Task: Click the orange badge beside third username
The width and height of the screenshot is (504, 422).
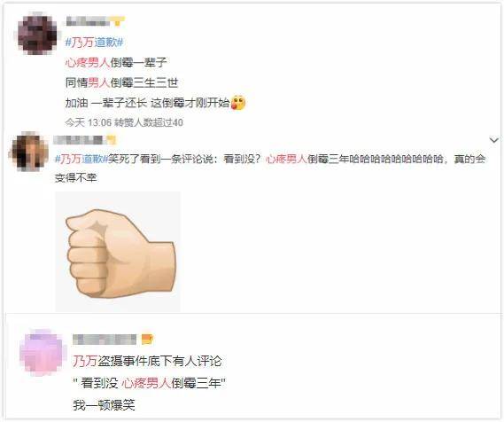Action: coord(147,339)
